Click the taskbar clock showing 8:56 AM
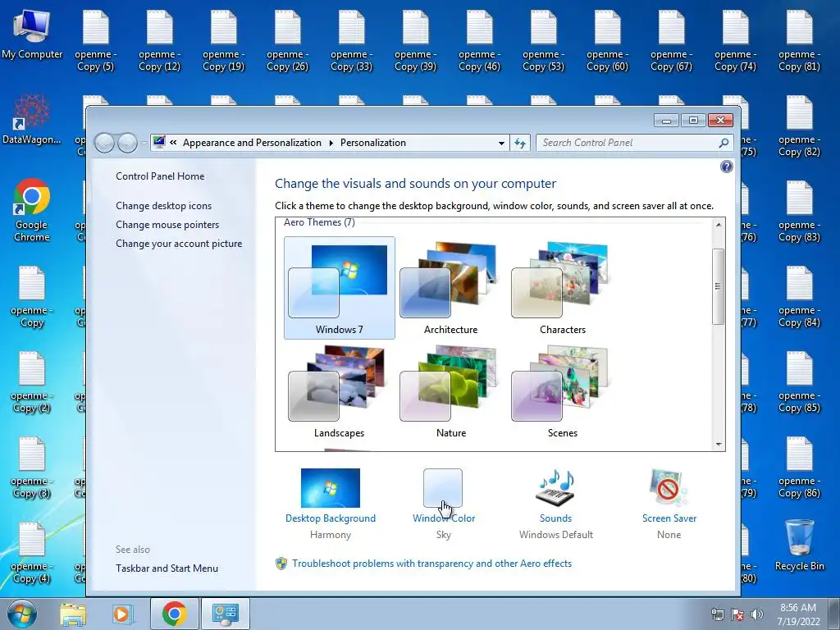This screenshot has height=630, width=840. click(798, 614)
